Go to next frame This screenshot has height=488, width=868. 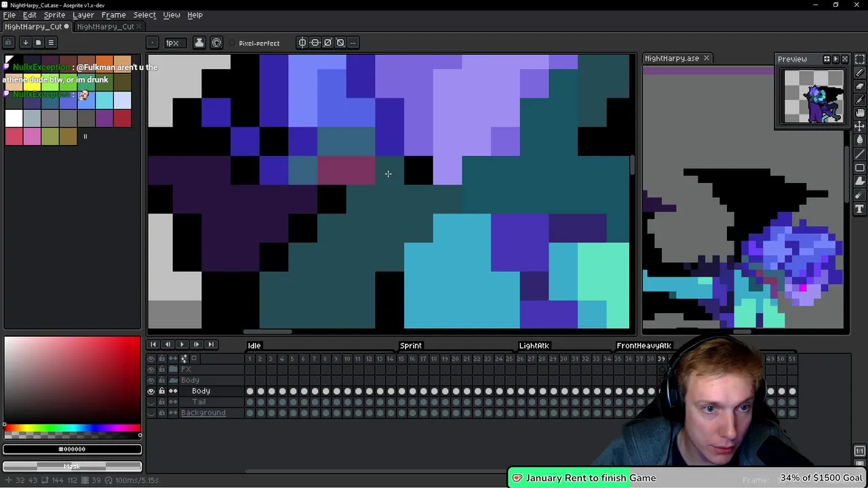pos(196,345)
